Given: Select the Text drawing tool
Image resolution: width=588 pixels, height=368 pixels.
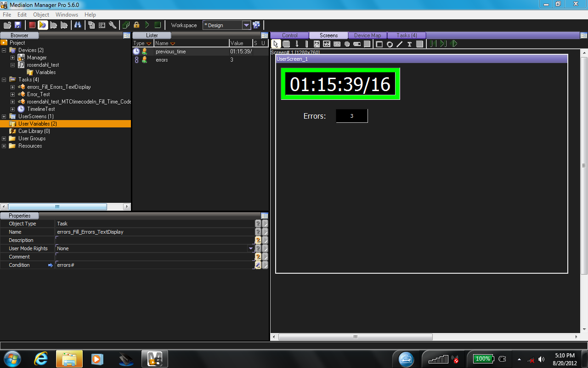Looking at the screenshot, I should (410, 44).
